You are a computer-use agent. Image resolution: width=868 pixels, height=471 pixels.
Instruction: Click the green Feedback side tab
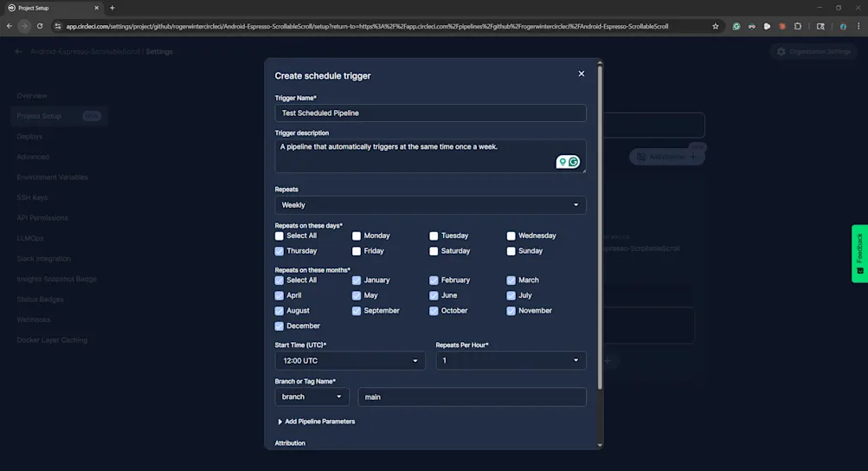coord(859,254)
